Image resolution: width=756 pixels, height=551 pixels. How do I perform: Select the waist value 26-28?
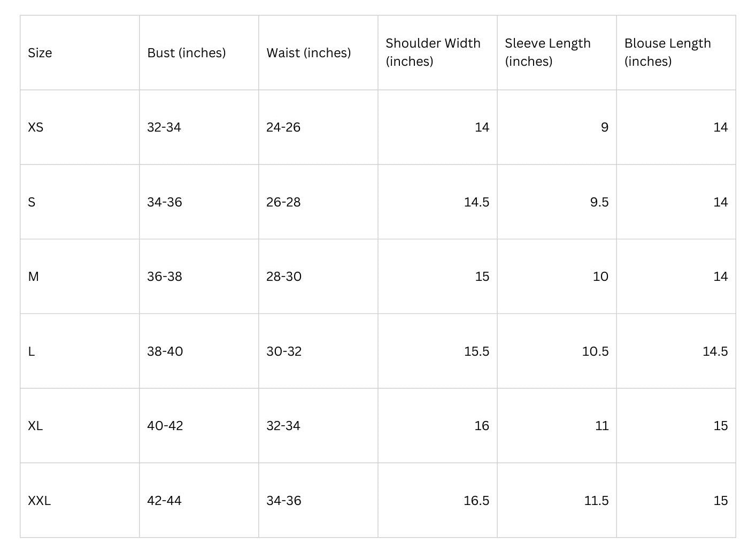pyautogui.click(x=283, y=202)
